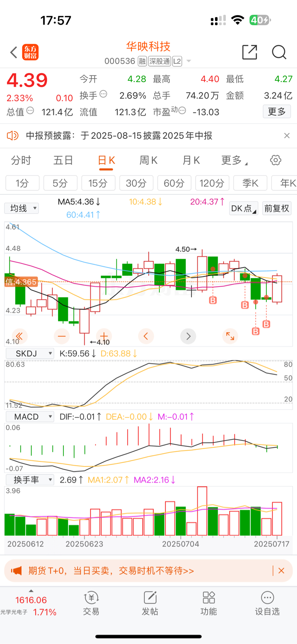Select the 60分 period button
This screenshot has width=297, height=644.
(x=174, y=183)
